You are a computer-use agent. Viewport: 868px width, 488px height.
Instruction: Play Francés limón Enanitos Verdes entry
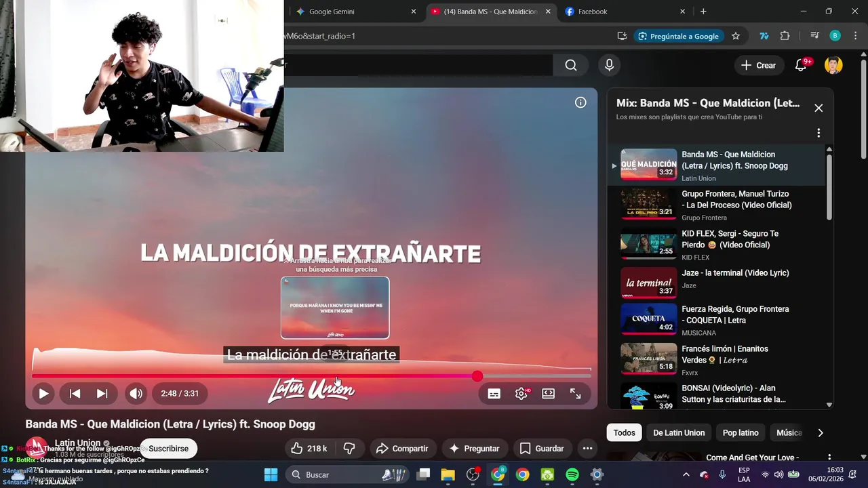coord(716,359)
